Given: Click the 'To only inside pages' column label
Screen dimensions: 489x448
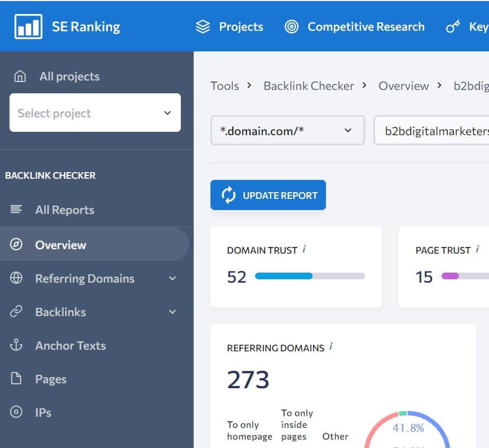Looking at the screenshot, I should (297, 425).
